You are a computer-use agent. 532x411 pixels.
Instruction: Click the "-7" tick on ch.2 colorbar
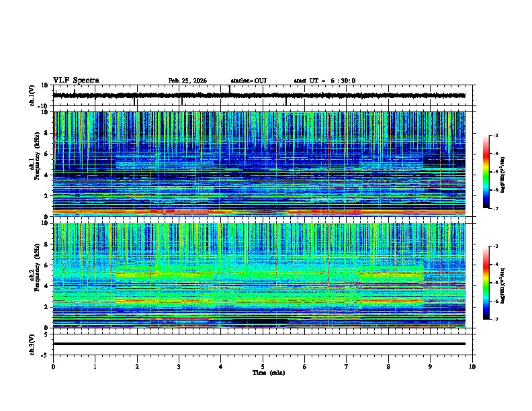495,320
